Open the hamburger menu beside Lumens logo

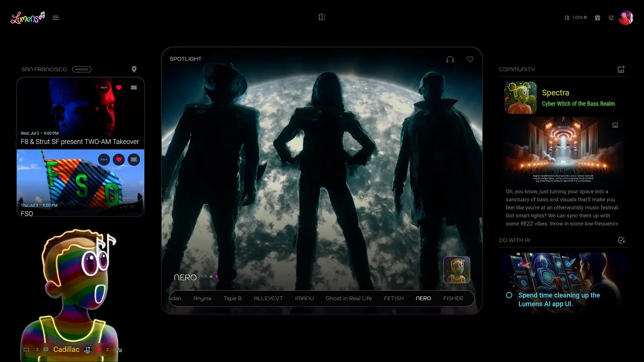click(x=56, y=18)
